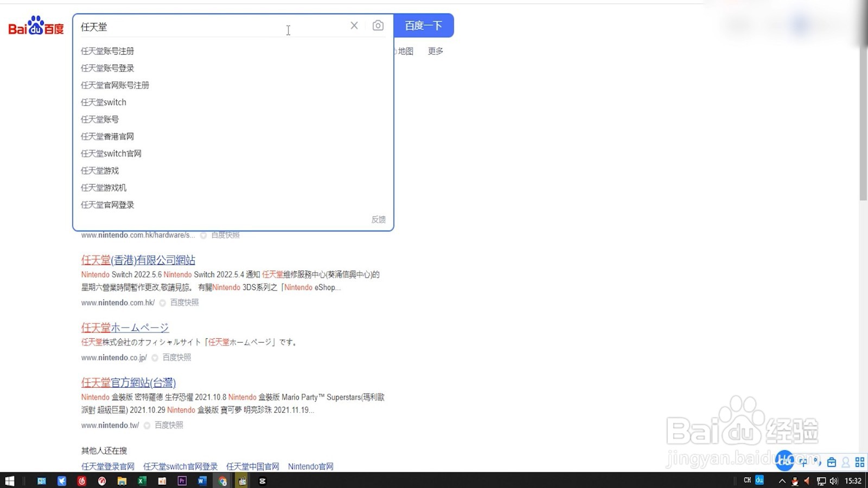Click the 百度一下 search button
The image size is (868, 488).
point(424,25)
